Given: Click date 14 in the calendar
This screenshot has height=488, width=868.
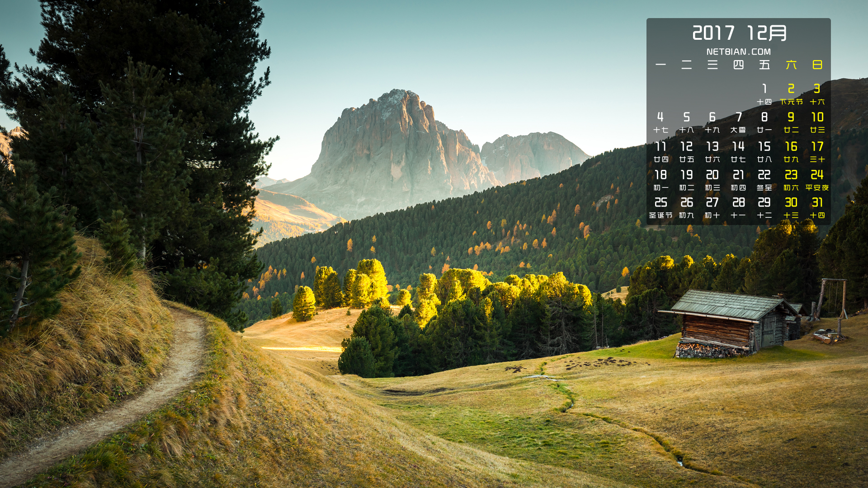Looking at the screenshot, I should pyautogui.click(x=738, y=151).
